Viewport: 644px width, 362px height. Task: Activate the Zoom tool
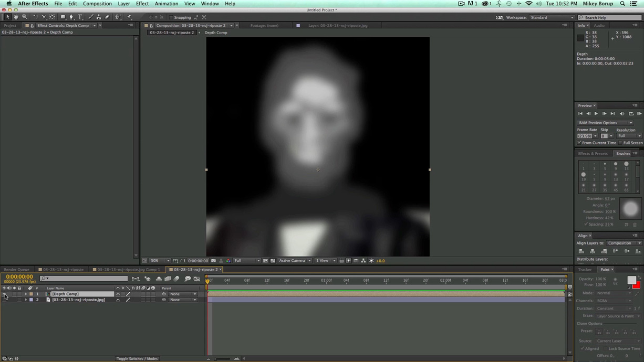point(25,17)
